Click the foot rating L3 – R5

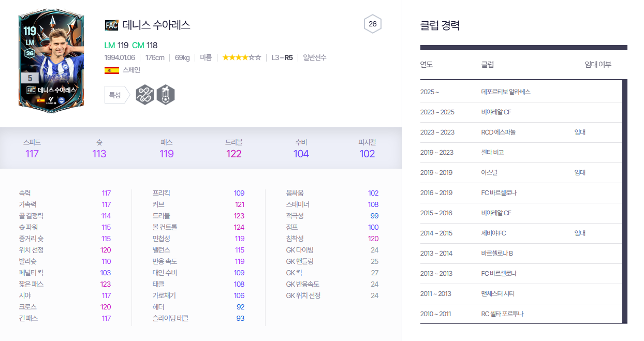tap(282, 57)
